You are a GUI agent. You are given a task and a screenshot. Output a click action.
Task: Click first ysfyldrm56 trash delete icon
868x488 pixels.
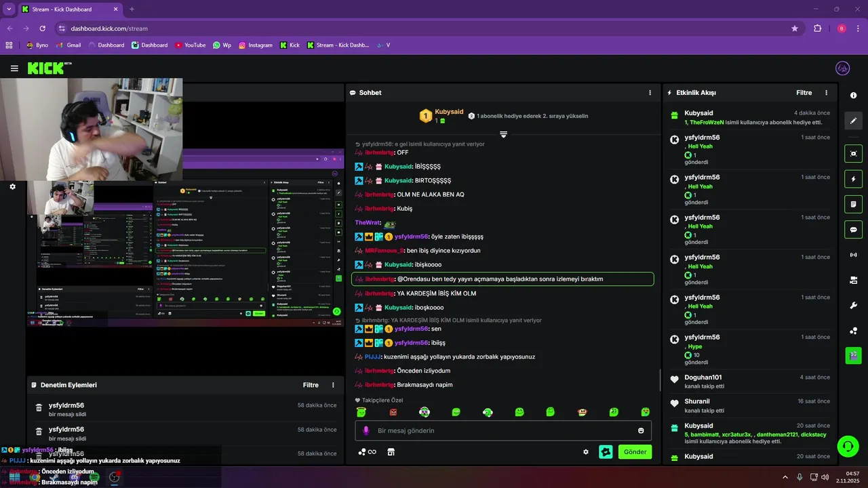point(39,408)
